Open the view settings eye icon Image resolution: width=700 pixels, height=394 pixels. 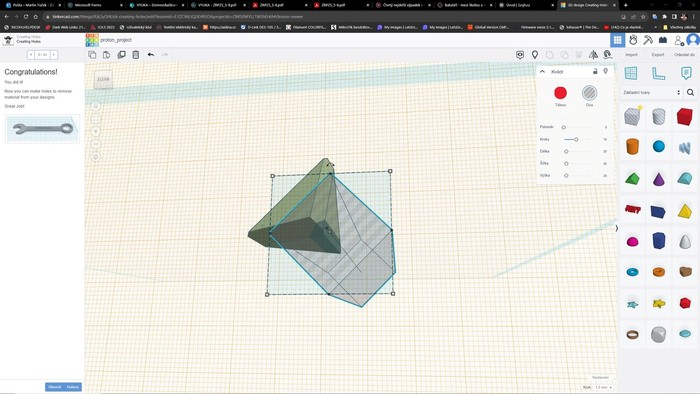pyautogui.click(x=520, y=54)
